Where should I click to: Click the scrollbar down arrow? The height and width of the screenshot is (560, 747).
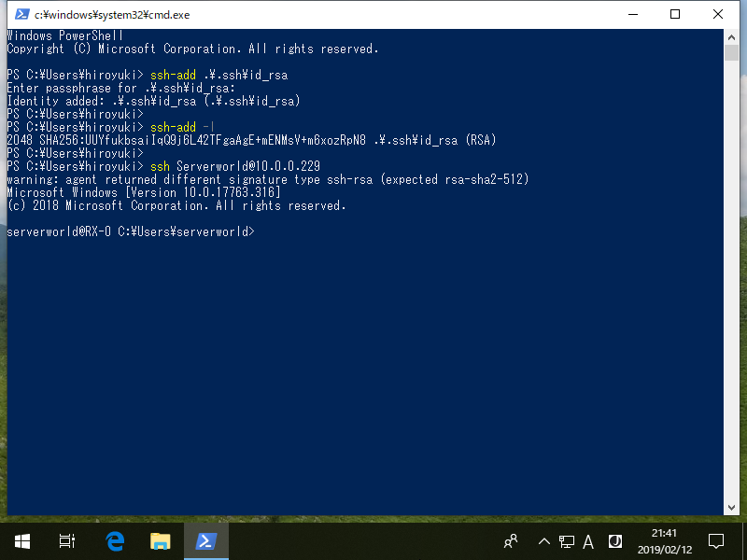pyautogui.click(x=732, y=505)
